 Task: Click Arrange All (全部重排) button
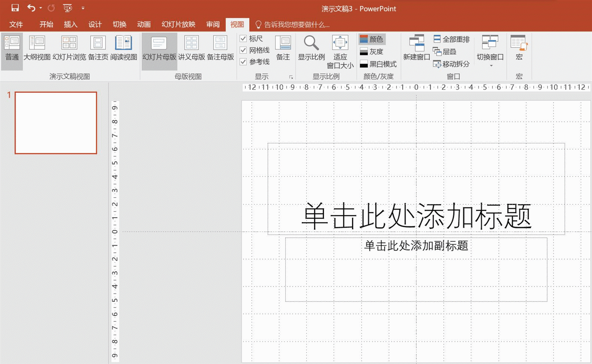(x=452, y=39)
